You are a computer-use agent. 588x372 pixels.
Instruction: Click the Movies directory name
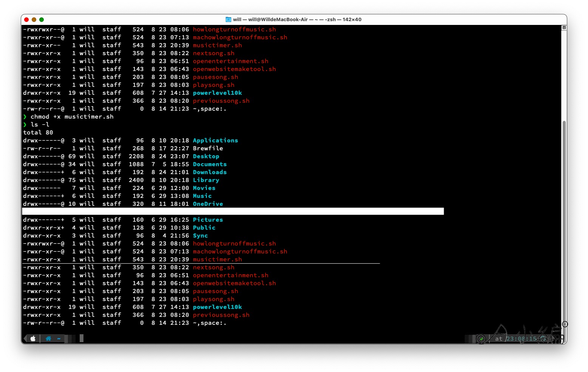[x=204, y=188]
